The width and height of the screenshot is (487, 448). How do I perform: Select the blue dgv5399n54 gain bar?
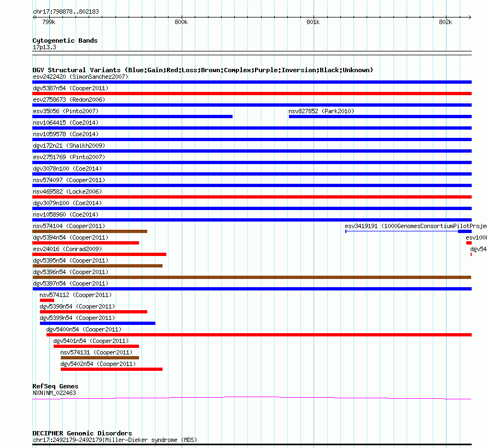(x=97, y=323)
